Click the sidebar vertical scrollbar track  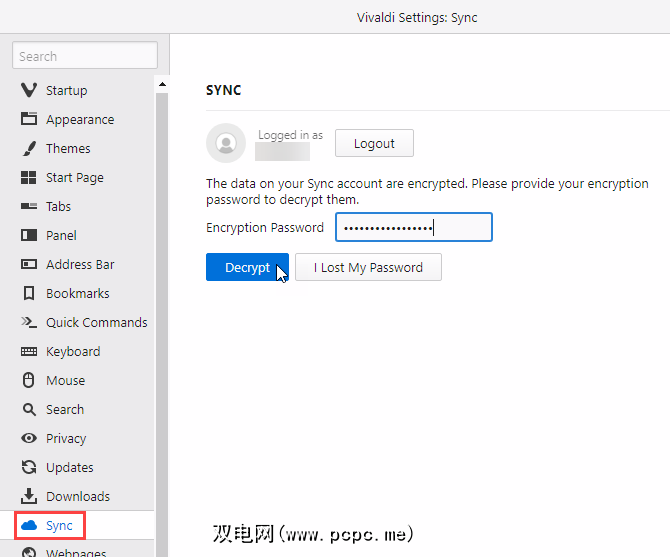[x=162, y=325]
